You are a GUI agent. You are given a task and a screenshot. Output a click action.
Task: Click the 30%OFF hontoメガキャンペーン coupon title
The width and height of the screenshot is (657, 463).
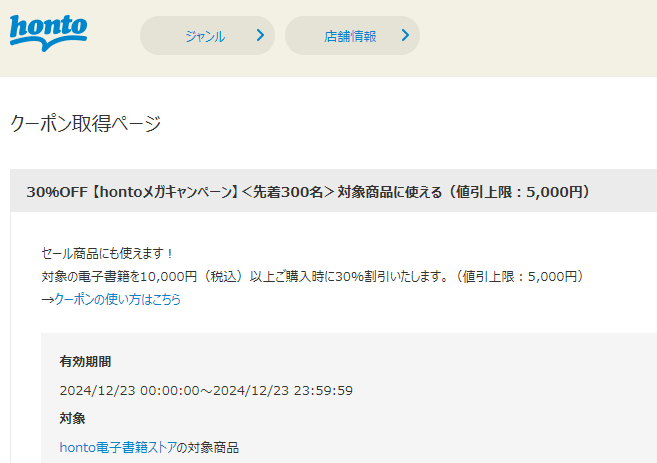pyautogui.click(x=308, y=192)
